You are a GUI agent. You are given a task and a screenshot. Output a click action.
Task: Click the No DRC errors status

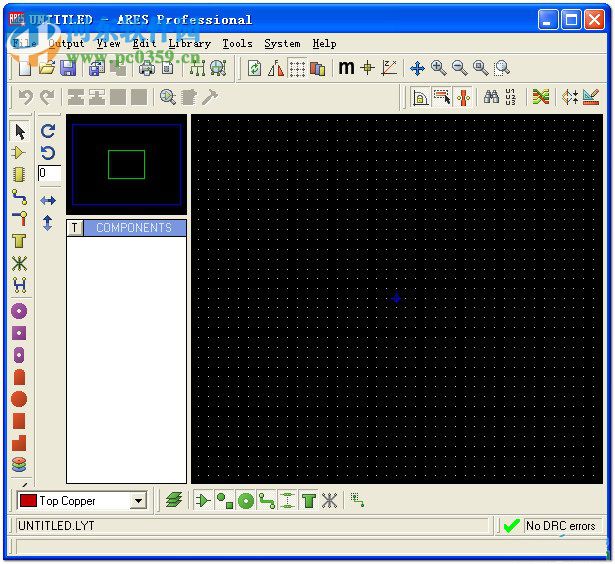pos(560,526)
